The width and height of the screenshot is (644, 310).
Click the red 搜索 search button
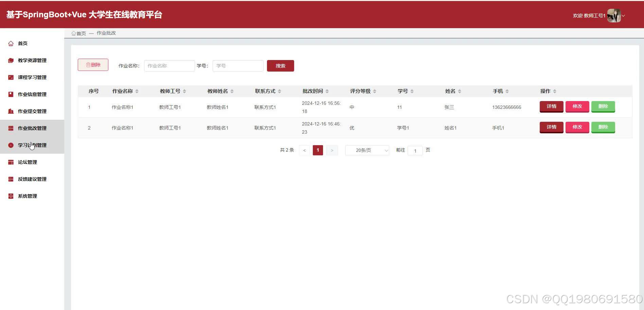coord(280,65)
